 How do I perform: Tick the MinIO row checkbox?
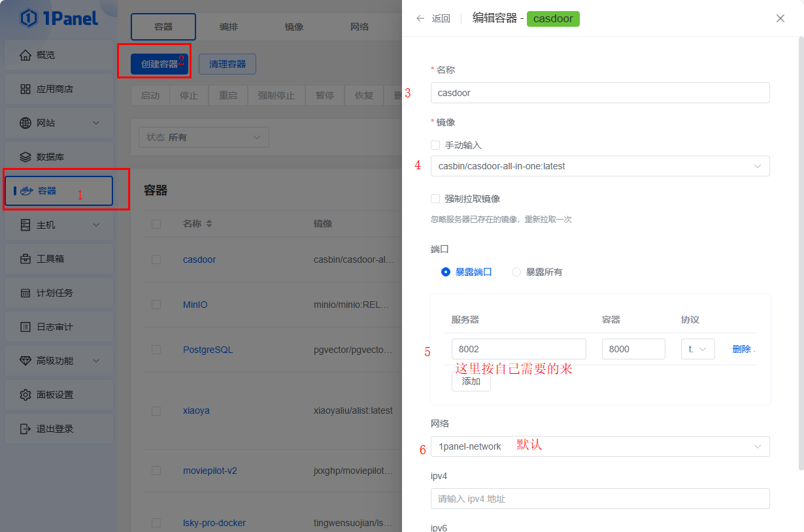tap(156, 305)
